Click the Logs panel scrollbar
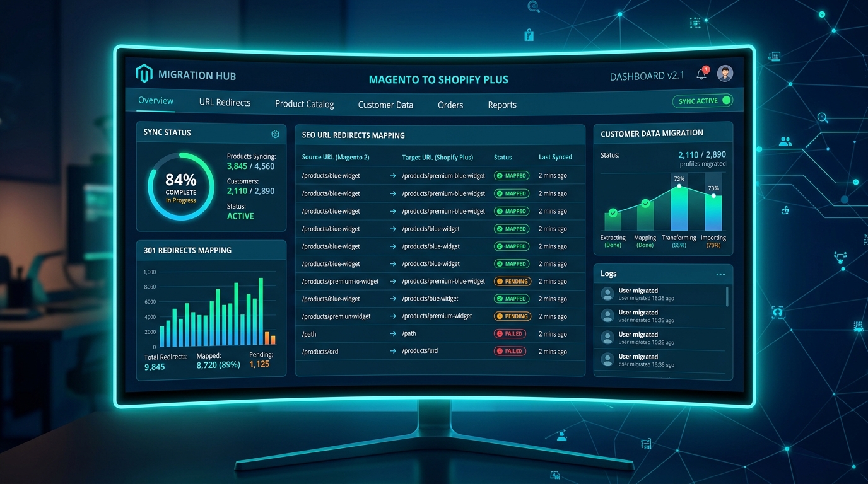 pyautogui.click(x=727, y=296)
